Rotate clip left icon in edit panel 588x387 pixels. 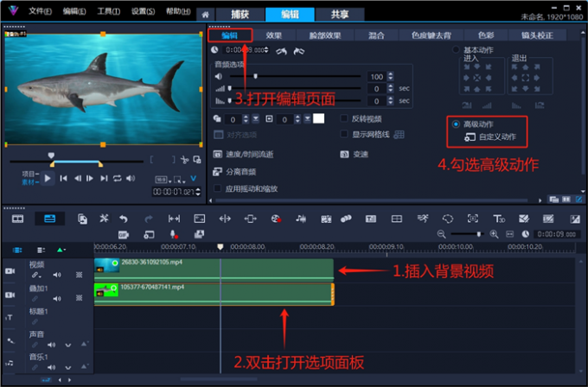click(281, 51)
